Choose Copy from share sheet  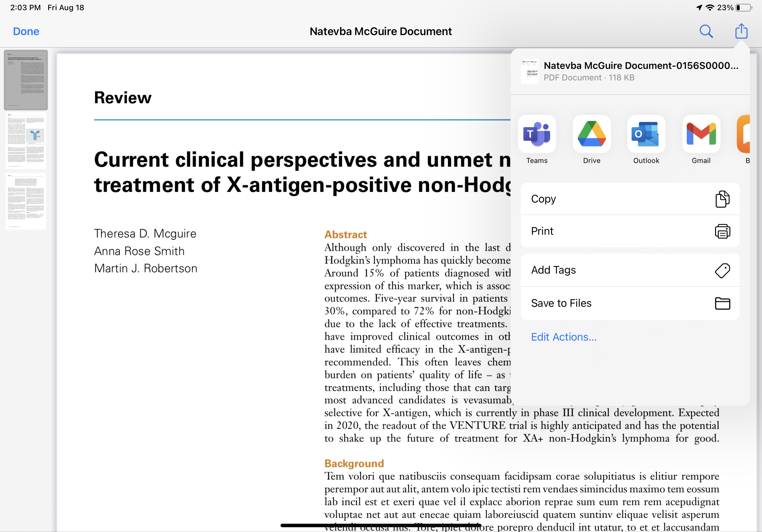543,199
